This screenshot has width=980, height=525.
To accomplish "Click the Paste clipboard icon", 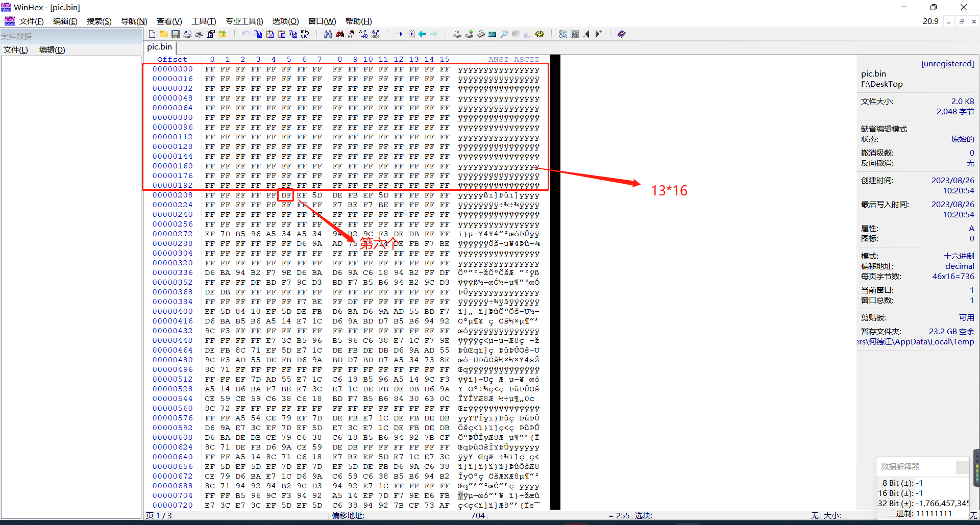I will pyautogui.click(x=281, y=34).
